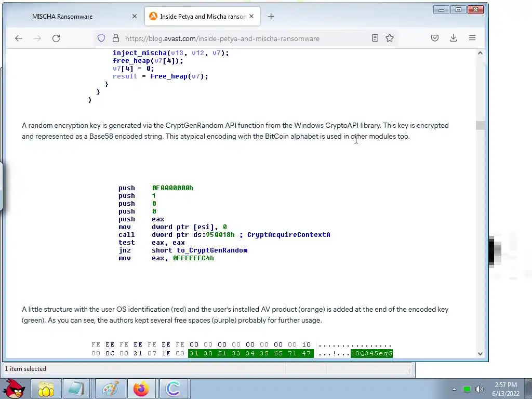Select Inside Petya and Mischa tab
532x399 pixels.
pyautogui.click(x=203, y=16)
